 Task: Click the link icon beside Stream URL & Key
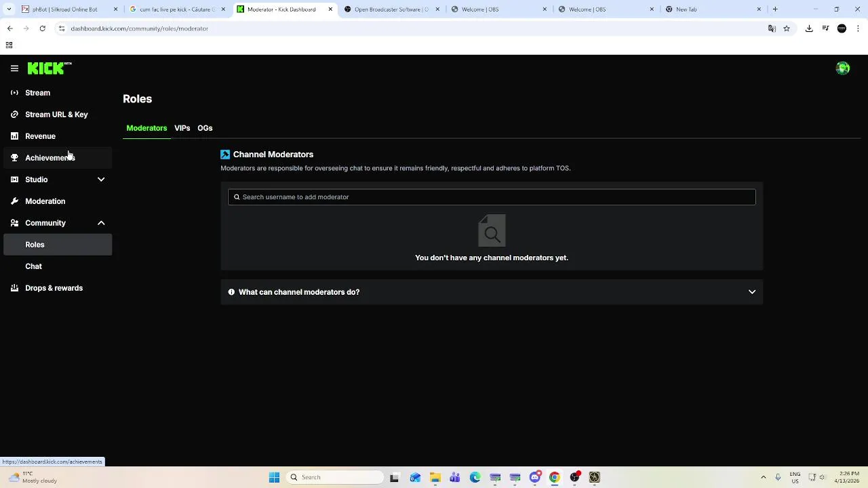pos(14,115)
